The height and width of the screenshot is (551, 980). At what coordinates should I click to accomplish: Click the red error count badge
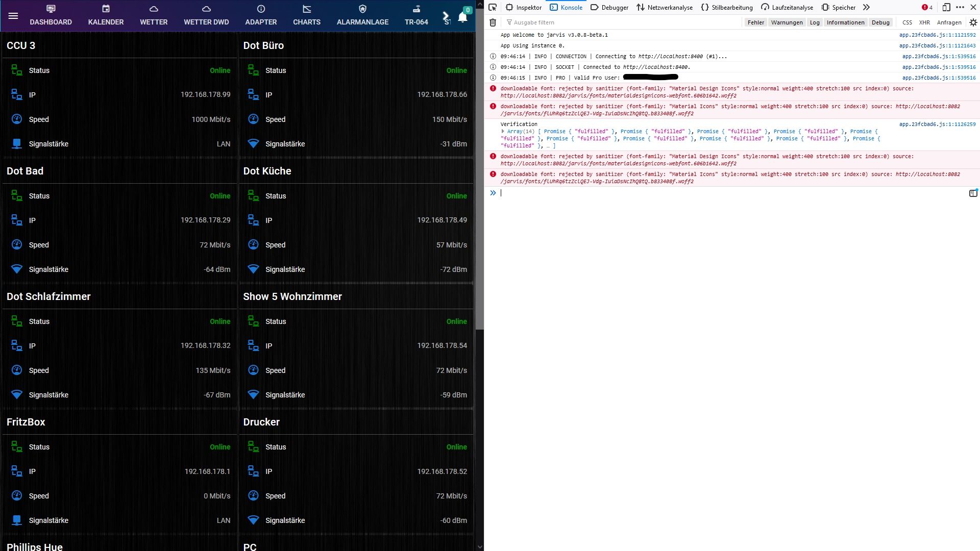(927, 7)
